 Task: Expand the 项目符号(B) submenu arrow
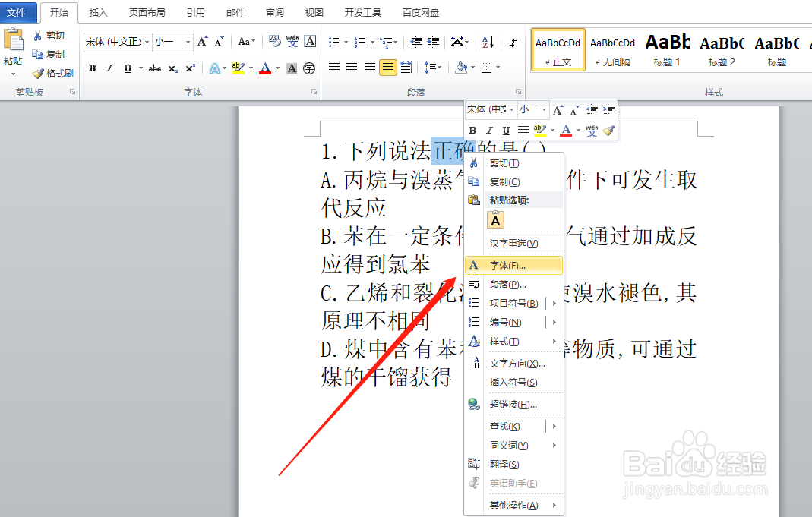point(554,303)
